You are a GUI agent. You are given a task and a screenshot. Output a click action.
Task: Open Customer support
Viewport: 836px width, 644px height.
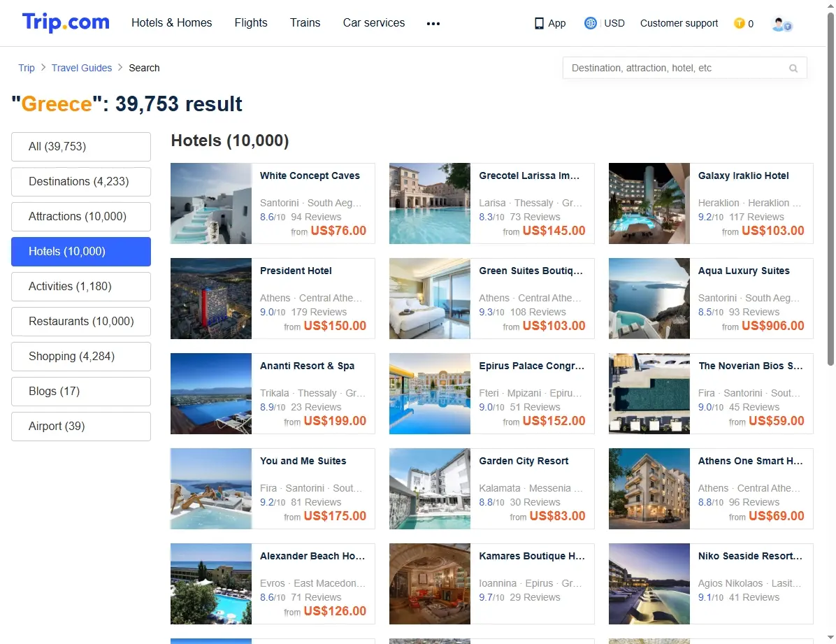pyautogui.click(x=679, y=23)
